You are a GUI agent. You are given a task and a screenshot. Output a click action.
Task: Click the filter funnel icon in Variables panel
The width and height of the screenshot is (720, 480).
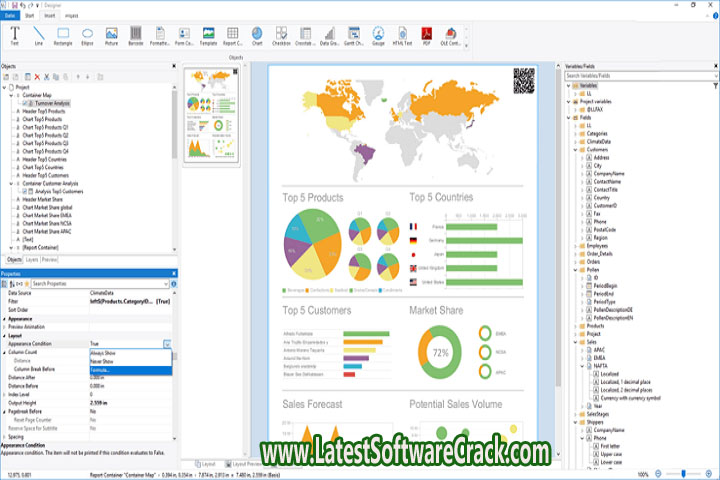click(x=715, y=86)
